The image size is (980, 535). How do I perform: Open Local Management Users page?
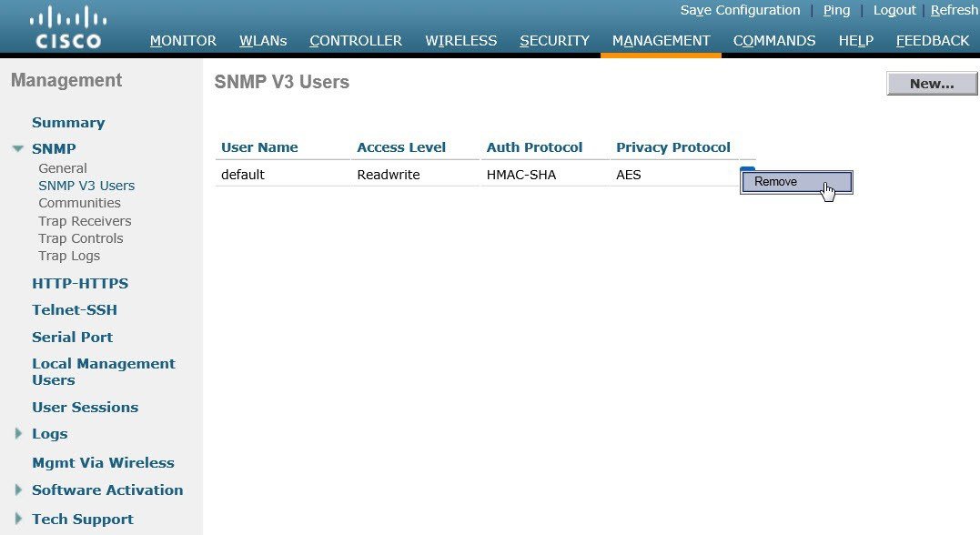[104, 372]
